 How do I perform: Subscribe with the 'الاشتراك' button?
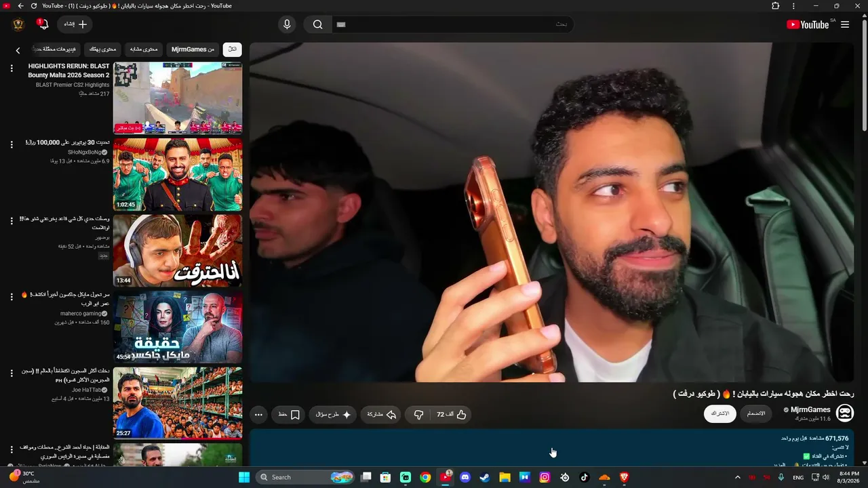click(x=719, y=413)
